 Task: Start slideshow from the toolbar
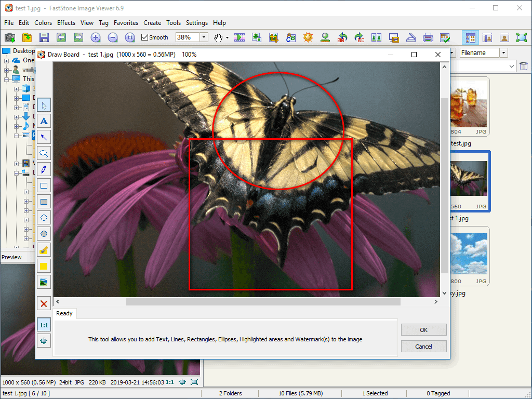[x=240, y=37]
